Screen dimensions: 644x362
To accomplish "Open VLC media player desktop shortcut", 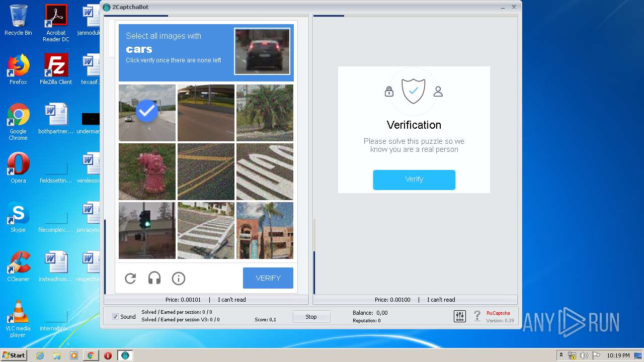I will point(18,319).
